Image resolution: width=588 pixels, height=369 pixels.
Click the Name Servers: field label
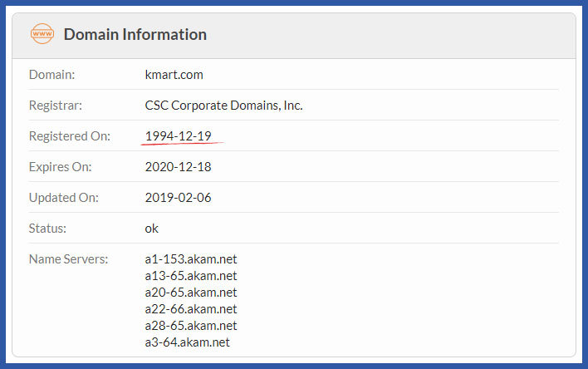point(69,259)
